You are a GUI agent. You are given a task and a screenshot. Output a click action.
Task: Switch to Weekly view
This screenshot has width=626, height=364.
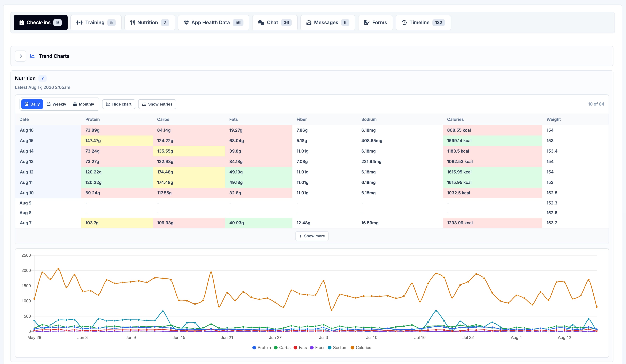[56, 104]
